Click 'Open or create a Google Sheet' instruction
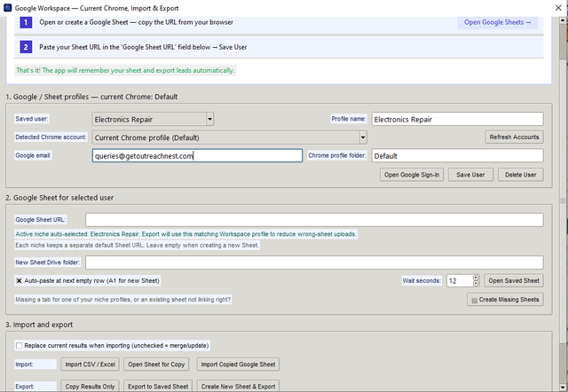 point(136,22)
